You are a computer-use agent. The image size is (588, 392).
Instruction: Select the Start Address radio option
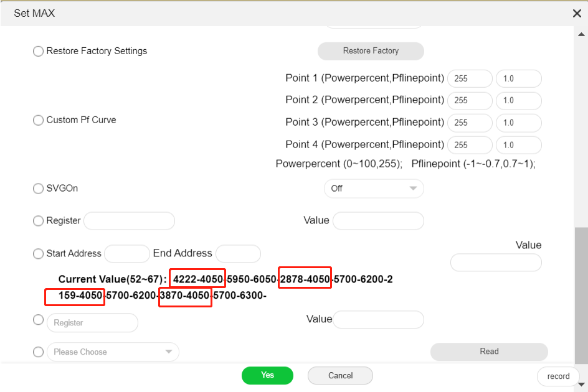pyautogui.click(x=38, y=254)
